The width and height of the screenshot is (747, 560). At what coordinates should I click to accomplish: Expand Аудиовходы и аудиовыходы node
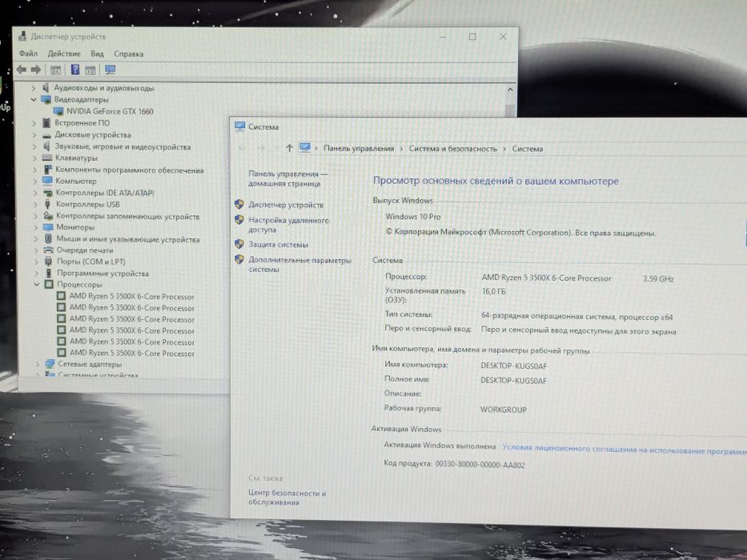(34, 88)
